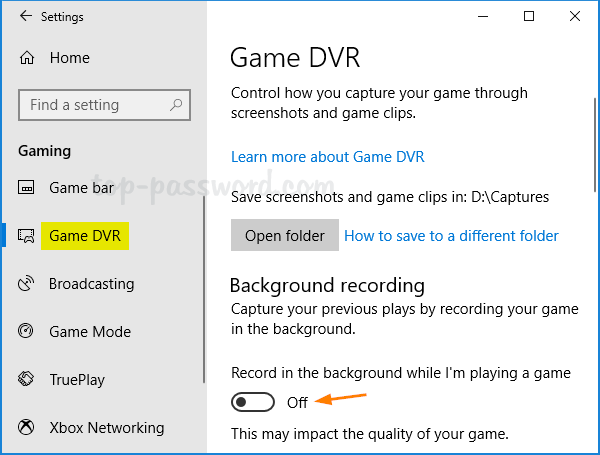Click the Game DVR icon in sidebar
Screen dimensions: 600x455
click(x=27, y=236)
